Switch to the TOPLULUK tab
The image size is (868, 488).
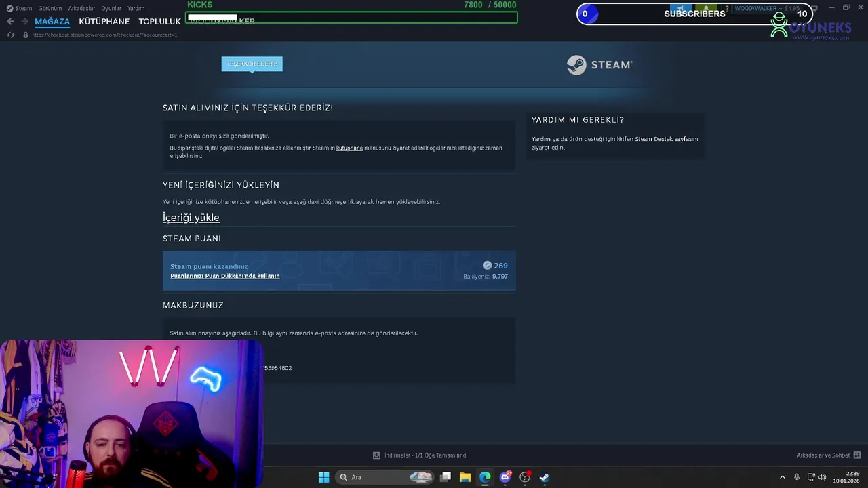[159, 21]
